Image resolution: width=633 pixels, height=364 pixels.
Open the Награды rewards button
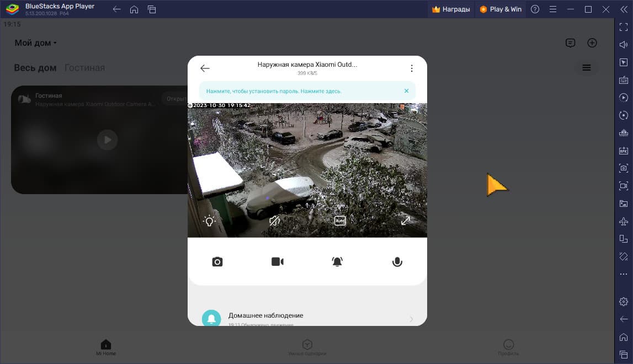click(451, 9)
